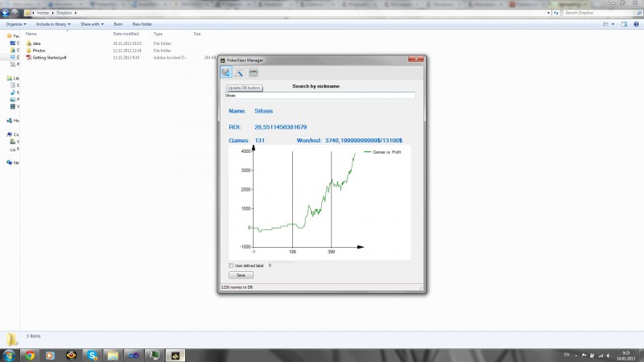Click the Update DB toolbar icon
The image size is (644, 362).
pos(225,72)
